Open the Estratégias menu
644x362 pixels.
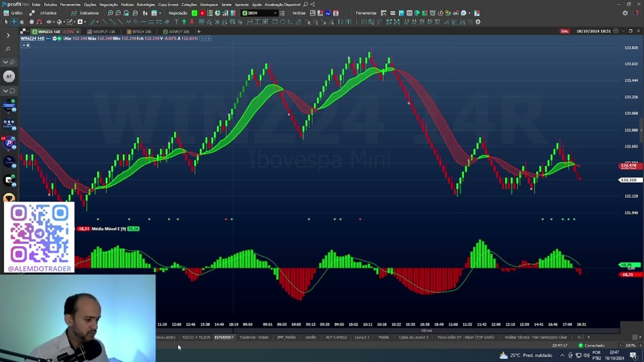[146, 5]
